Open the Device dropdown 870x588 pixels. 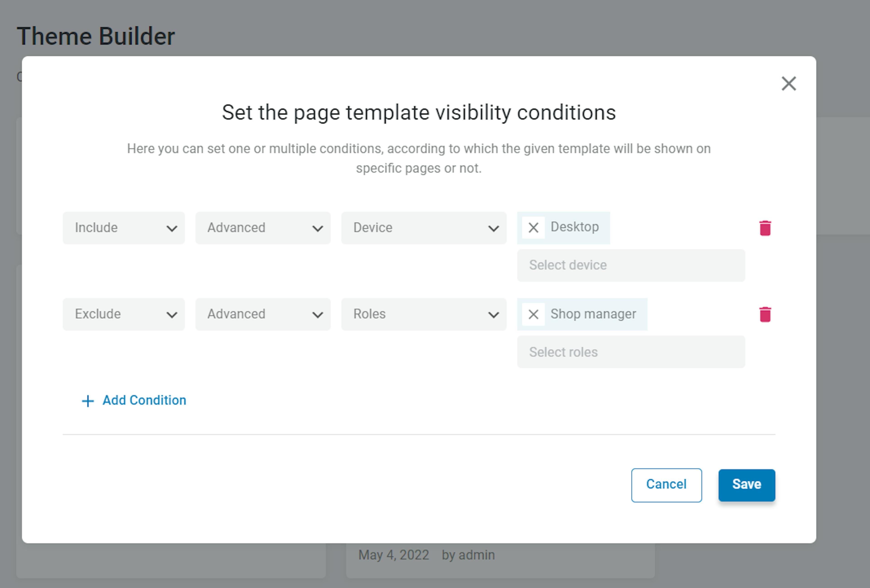click(x=424, y=228)
